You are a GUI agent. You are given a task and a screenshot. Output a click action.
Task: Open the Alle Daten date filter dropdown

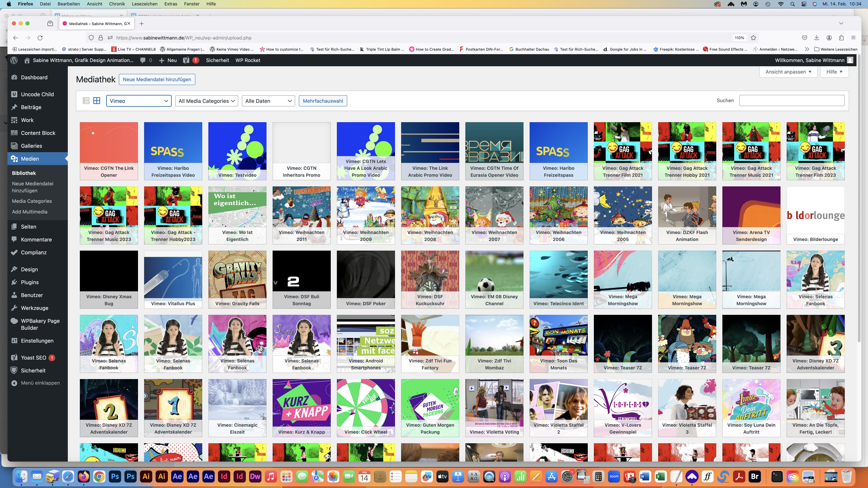click(x=268, y=101)
